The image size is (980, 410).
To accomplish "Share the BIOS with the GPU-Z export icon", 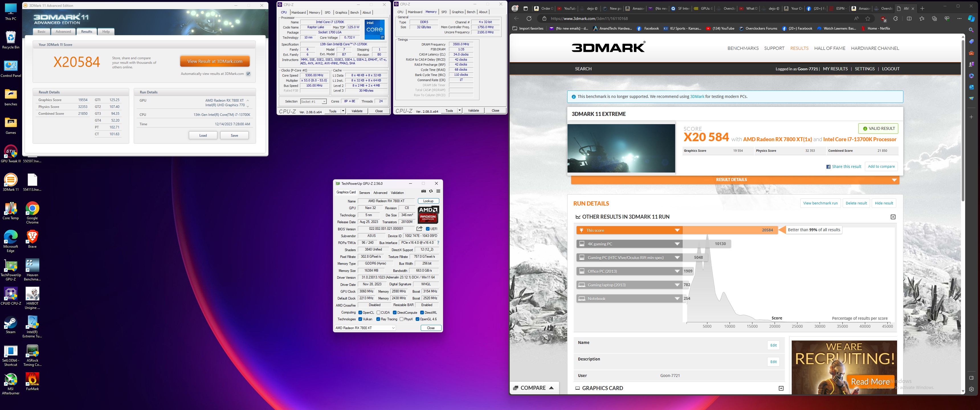I will [419, 229].
